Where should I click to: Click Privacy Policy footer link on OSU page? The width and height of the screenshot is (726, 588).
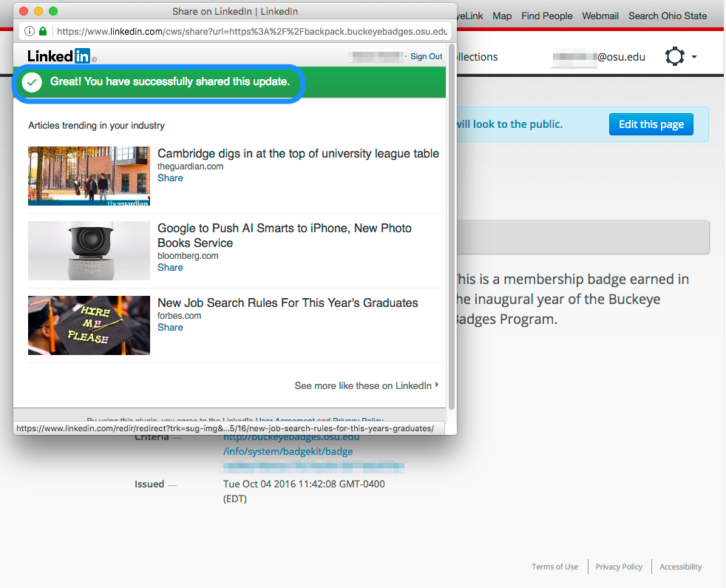[619, 567]
